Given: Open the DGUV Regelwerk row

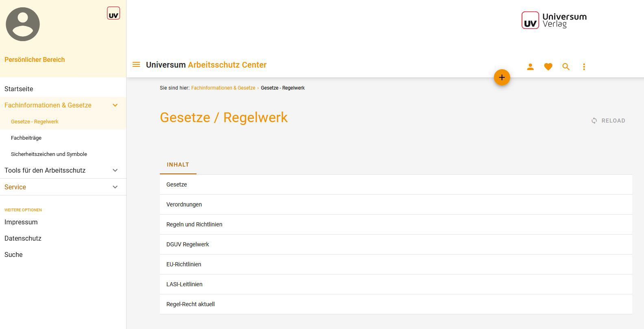Looking at the screenshot, I should click(396, 244).
